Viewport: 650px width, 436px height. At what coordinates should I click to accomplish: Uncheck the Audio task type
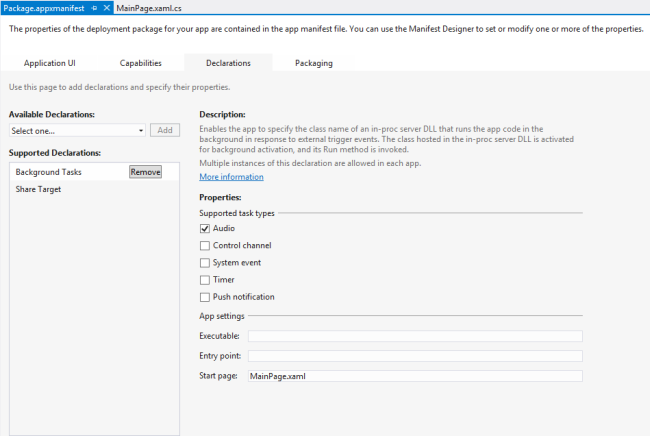coord(205,229)
